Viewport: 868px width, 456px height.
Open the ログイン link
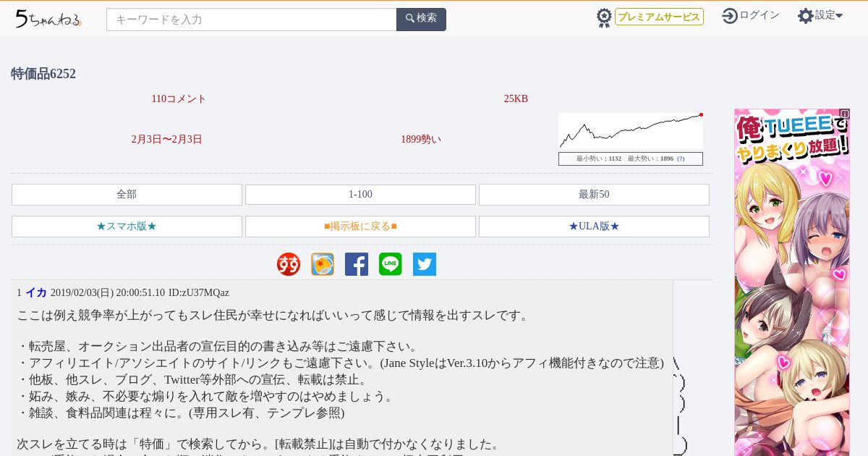(759, 15)
